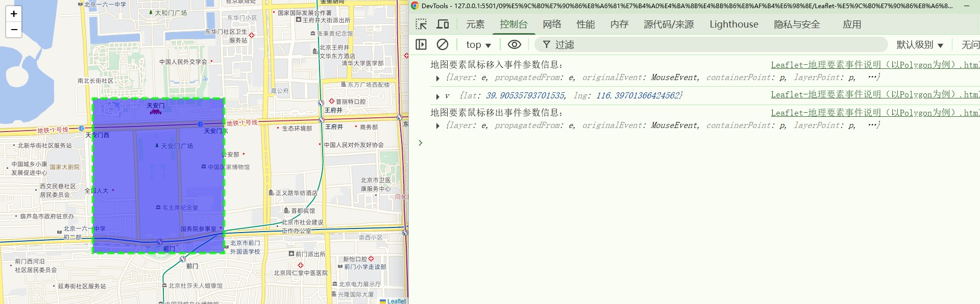Expand the mouseover event object log
The width and height of the screenshot is (980, 304).
coord(437,78)
